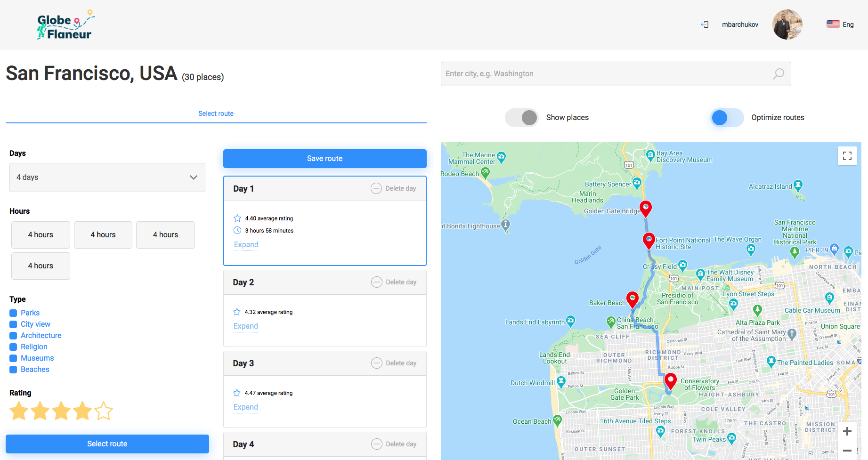Open the second 4 hours selector
868x460 pixels.
(103, 235)
